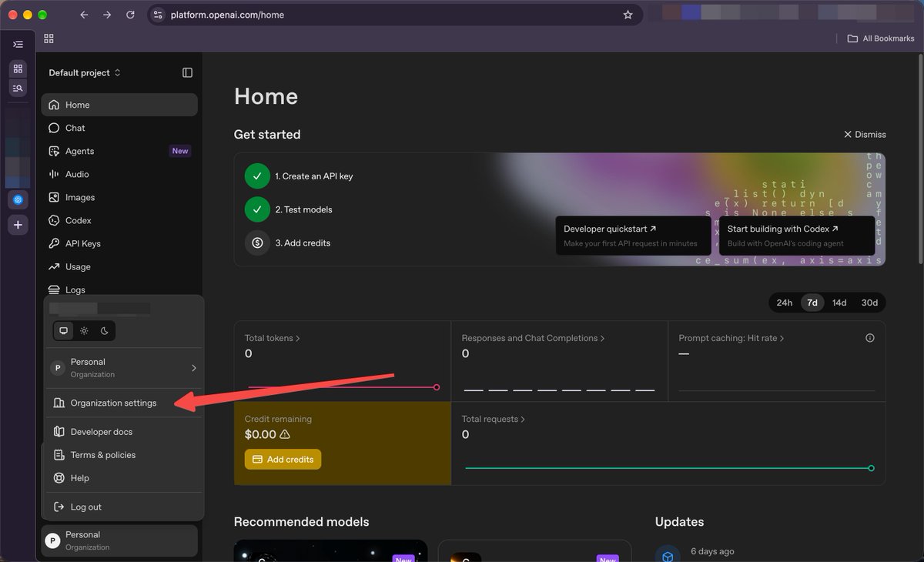Screen dimensions: 924x562
Task: Open Audio via its waveform icon
Action: point(54,174)
